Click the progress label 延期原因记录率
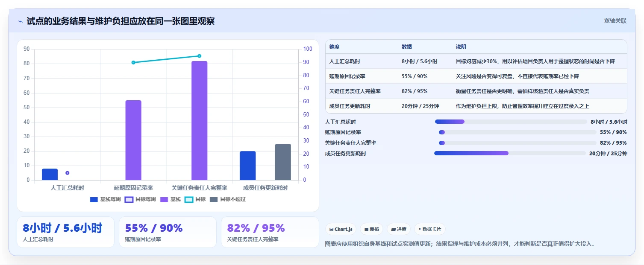Screen dimensions: 644x265 [x=343, y=132]
